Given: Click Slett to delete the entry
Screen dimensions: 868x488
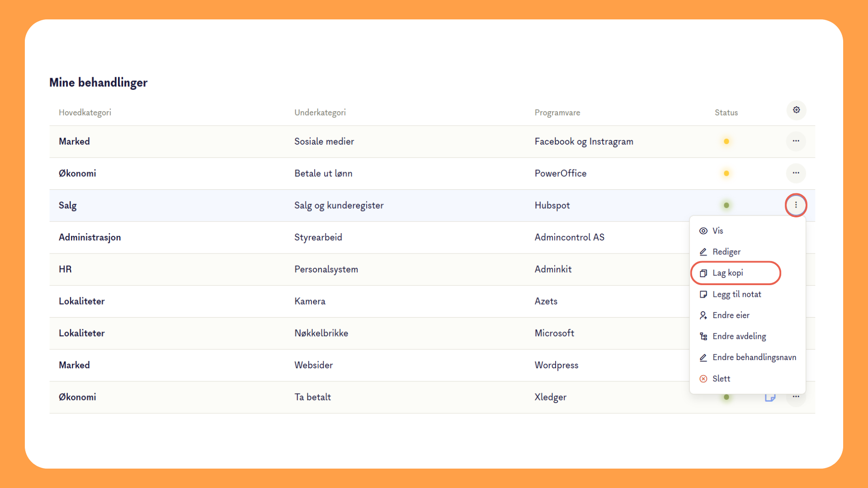Looking at the screenshot, I should (x=721, y=379).
